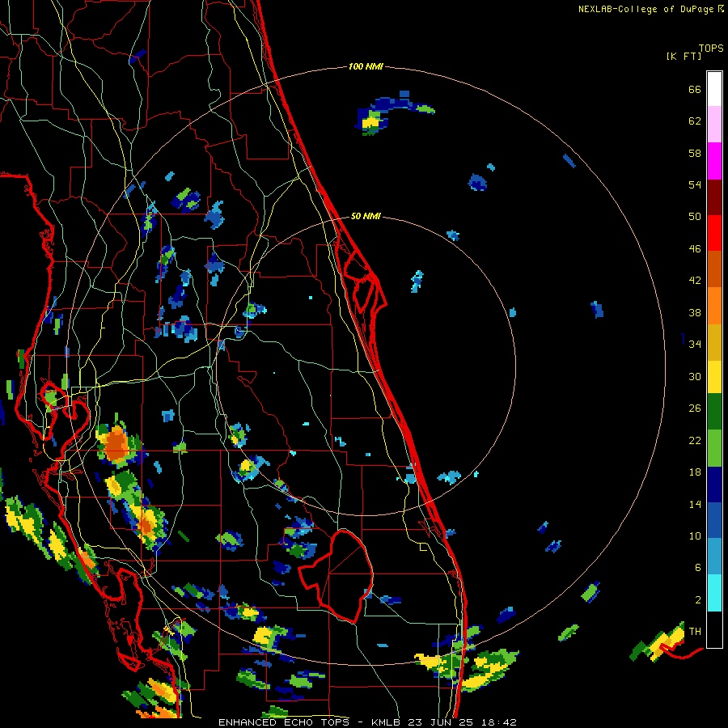728x728 pixels.
Task: Click the 58 legend value
Action: pyautogui.click(x=695, y=154)
